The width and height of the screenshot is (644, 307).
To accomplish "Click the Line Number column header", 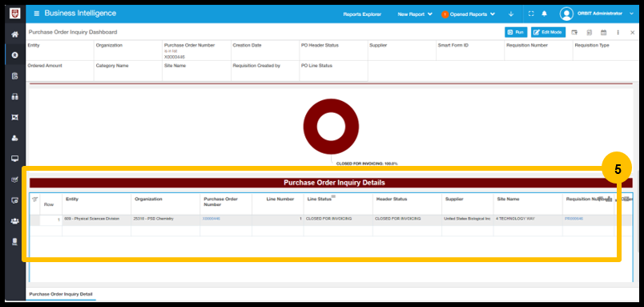I will pyautogui.click(x=280, y=199).
